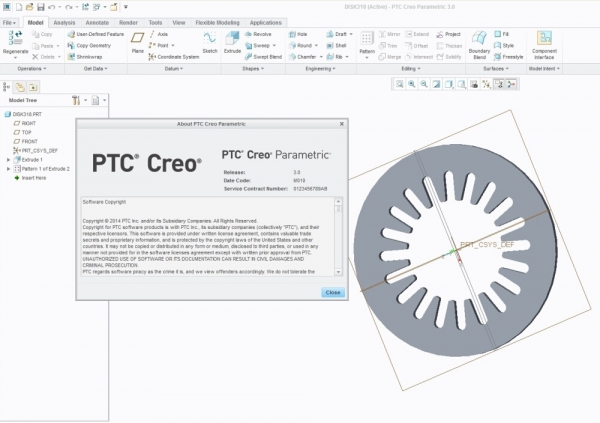Save the model with the floppy disk icon
Viewport: 600px width, 423px height.
click(41, 7)
